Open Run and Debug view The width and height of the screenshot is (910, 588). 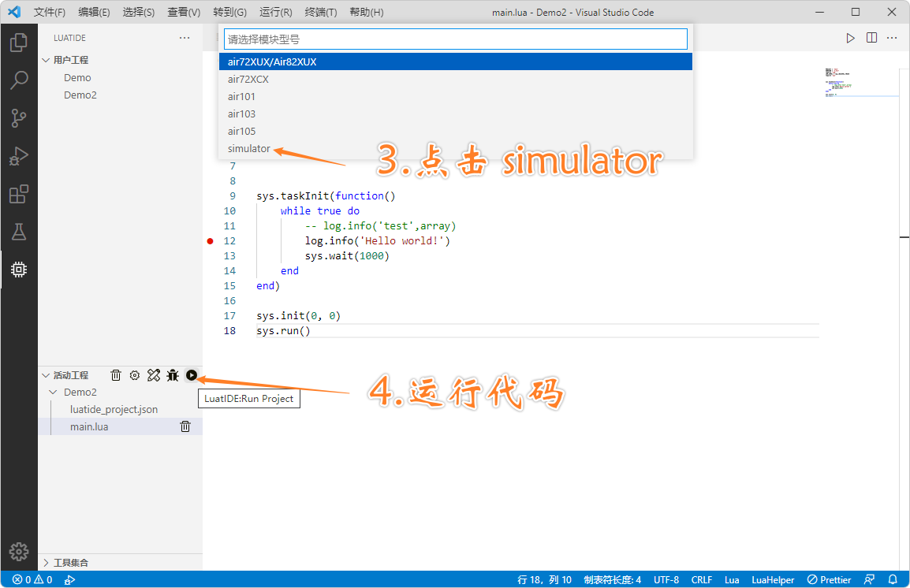coord(19,156)
